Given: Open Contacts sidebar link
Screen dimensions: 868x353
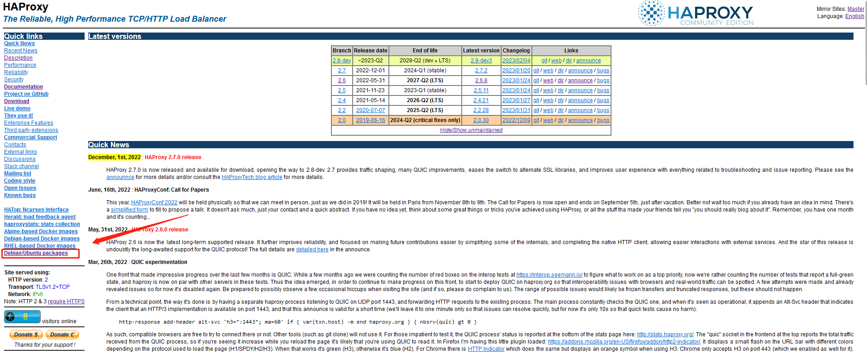Looking at the screenshot, I should [x=15, y=145].
